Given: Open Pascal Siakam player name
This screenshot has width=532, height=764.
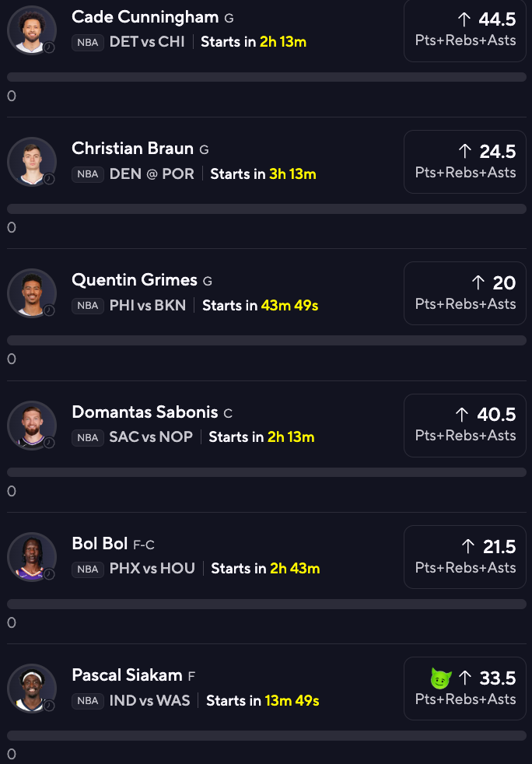Looking at the screenshot, I should click(x=127, y=675).
